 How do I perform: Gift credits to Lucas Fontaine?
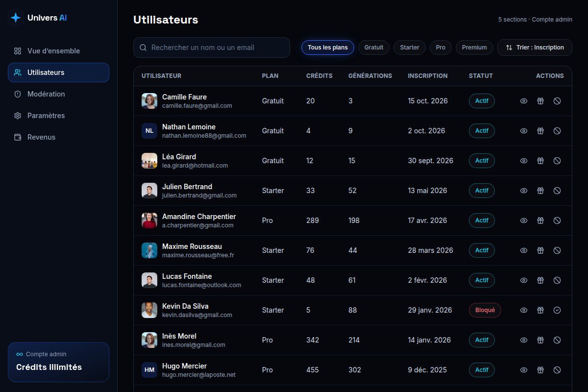pyautogui.click(x=540, y=280)
